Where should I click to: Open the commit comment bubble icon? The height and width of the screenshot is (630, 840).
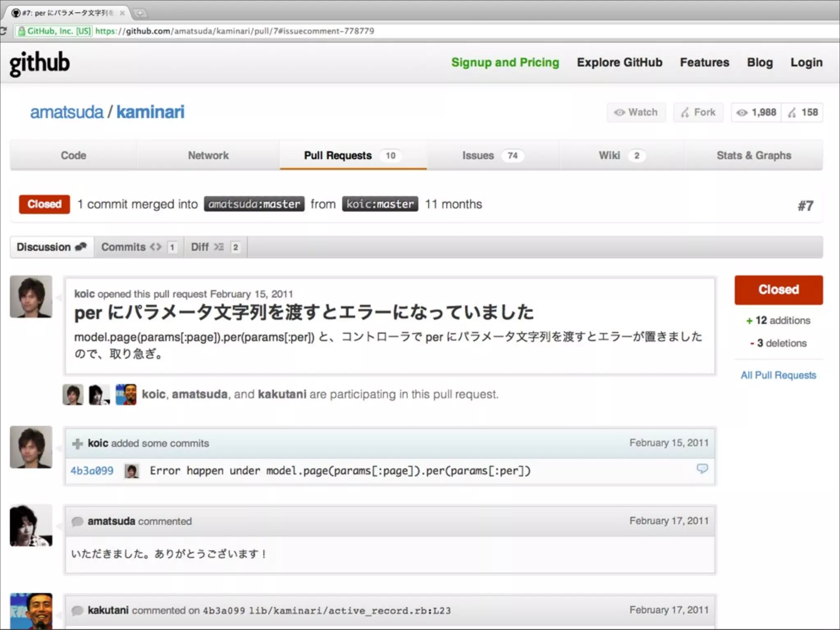click(x=702, y=468)
